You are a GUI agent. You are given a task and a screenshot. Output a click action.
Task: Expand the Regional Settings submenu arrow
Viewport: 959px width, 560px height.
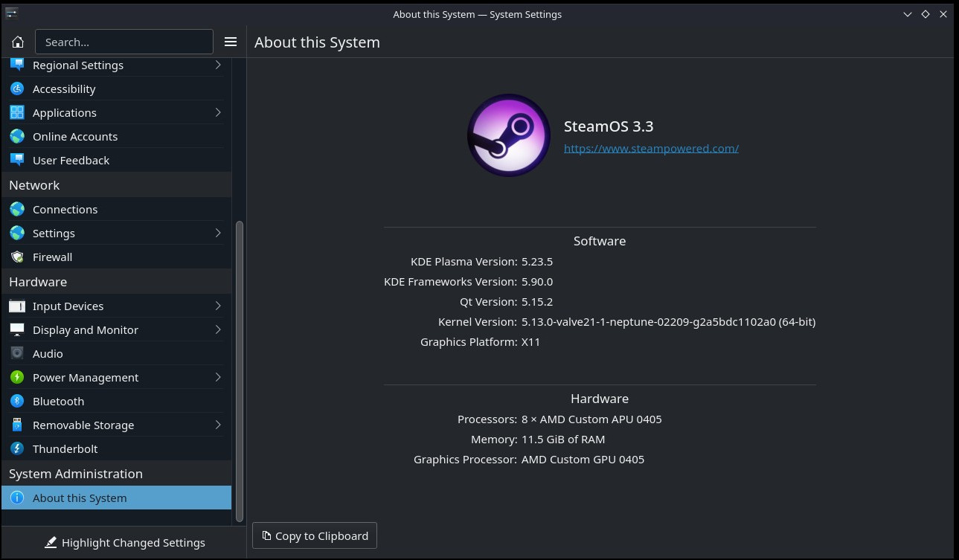(x=218, y=65)
